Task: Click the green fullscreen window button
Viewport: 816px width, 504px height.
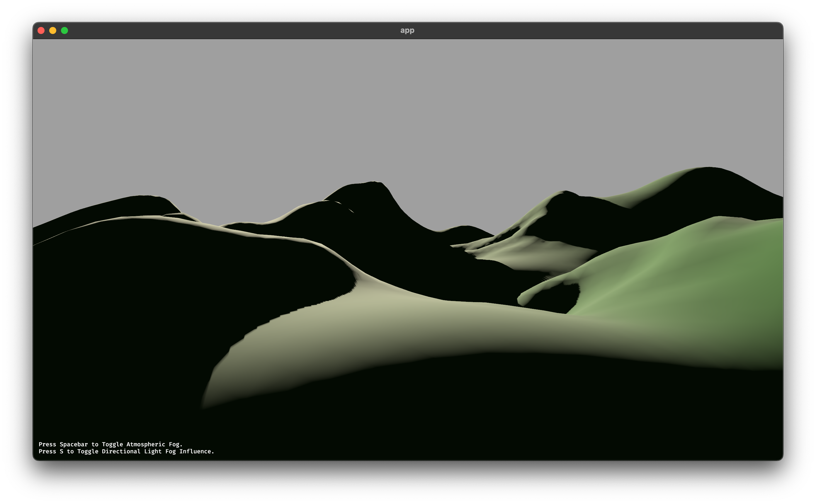Action: (x=65, y=31)
